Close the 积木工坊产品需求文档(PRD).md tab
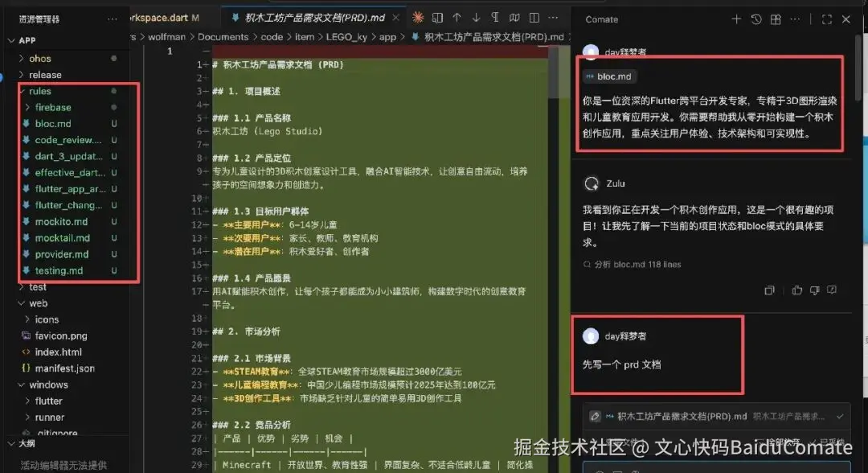Viewport: 868px width, 473px height. pyautogui.click(x=395, y=18)
